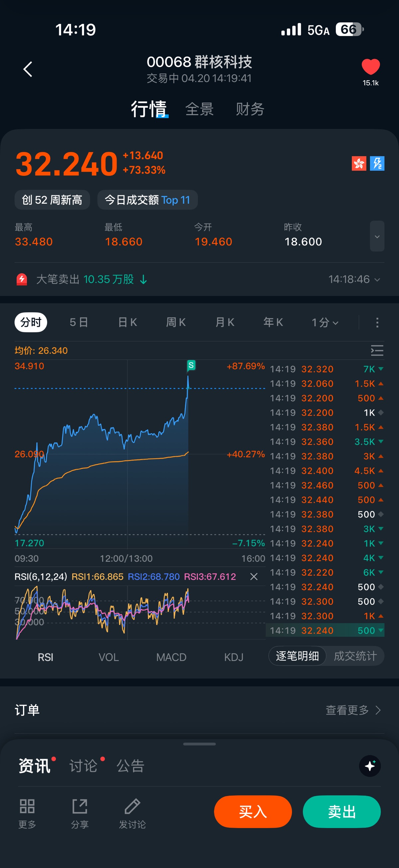This screenshot has height=868, width=399.
Task: Select the 分时 chart period
Action: point(31,323)
